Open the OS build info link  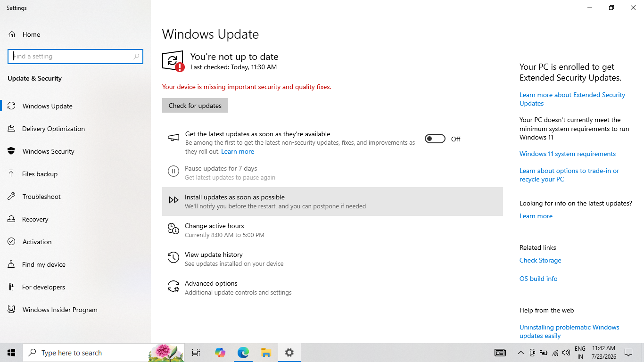pyautogui.click(x=538, y=279)
